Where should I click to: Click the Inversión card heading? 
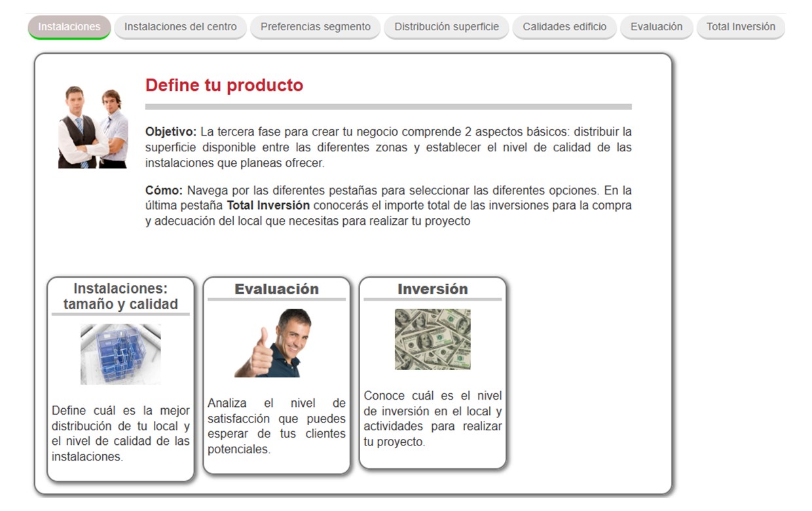(x=432, y=289)
